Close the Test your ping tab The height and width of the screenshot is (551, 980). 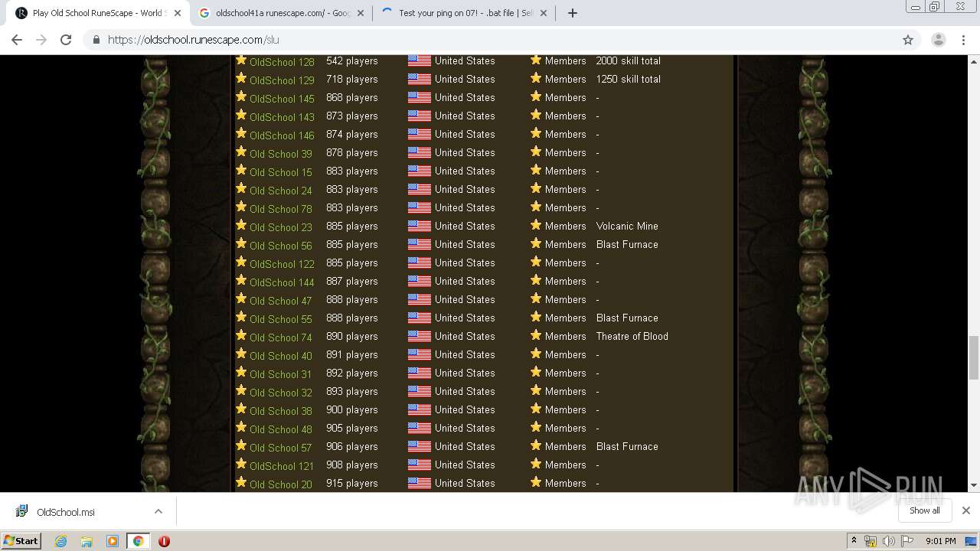[x=544, y=13]
